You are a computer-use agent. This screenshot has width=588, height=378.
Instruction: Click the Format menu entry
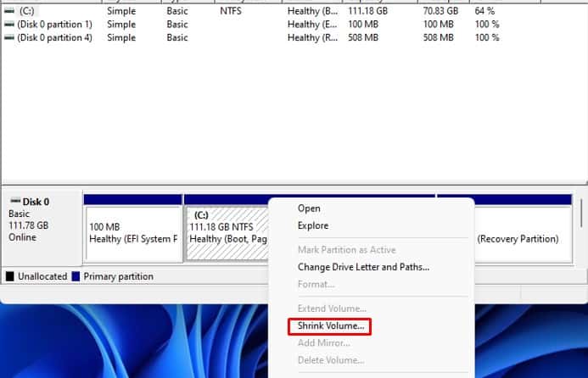(x=316, y=284)
